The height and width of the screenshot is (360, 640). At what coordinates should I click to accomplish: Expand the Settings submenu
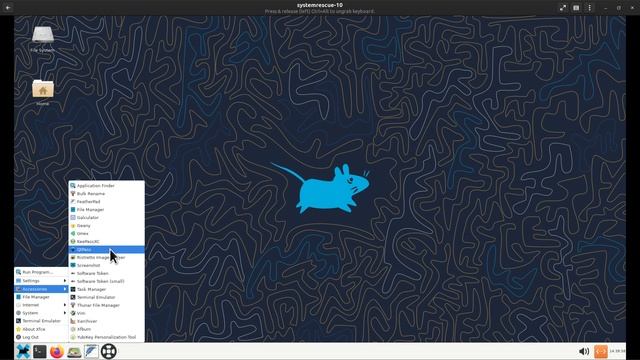(x=41, y=281)
